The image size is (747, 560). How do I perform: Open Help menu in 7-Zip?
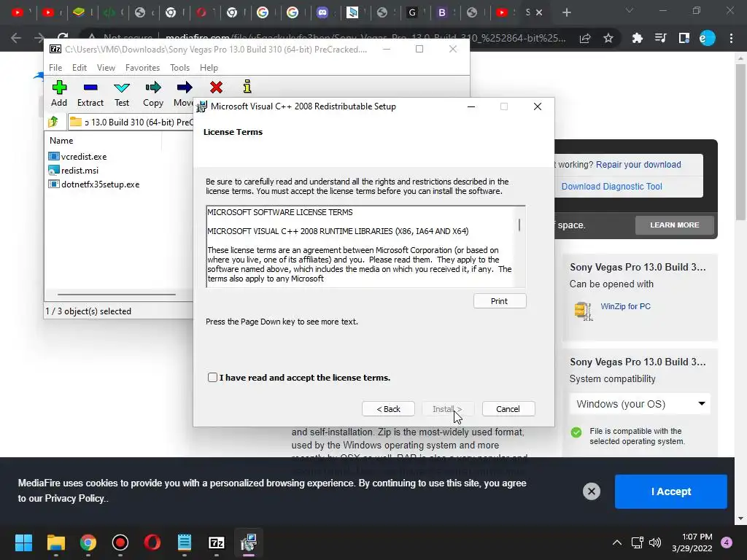pyautogui.click(x=209, y=68)
